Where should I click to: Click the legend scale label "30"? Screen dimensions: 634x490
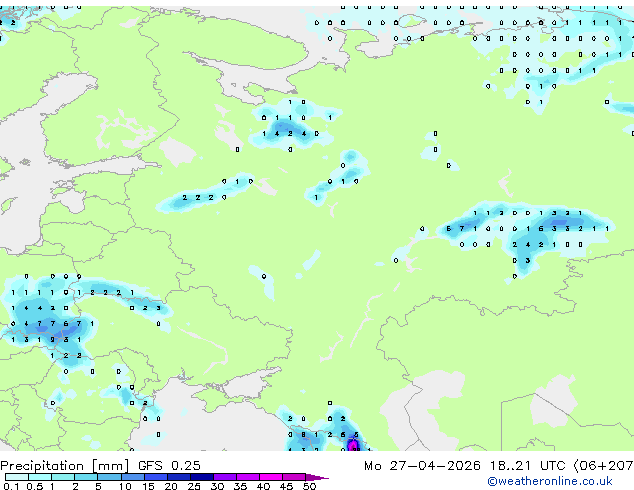coord(217,486)
